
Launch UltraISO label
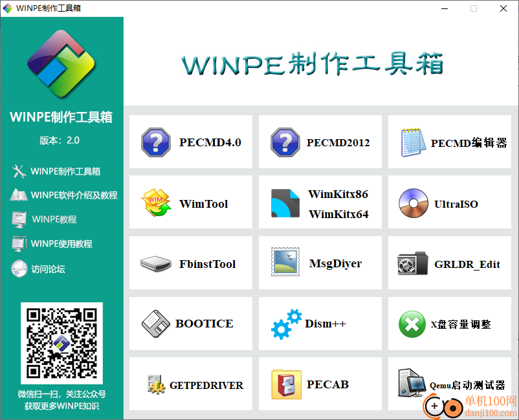pyautogui.click(x=456, y=204)
